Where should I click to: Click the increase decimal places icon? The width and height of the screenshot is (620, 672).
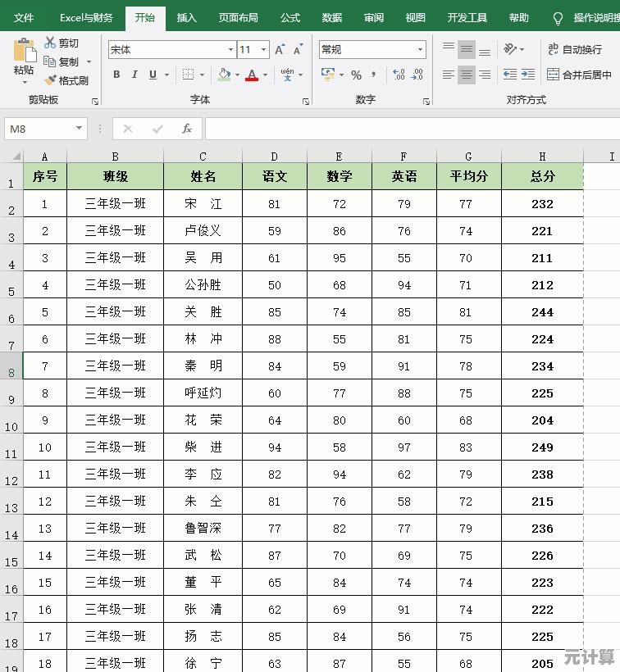[x=399, y=75]
